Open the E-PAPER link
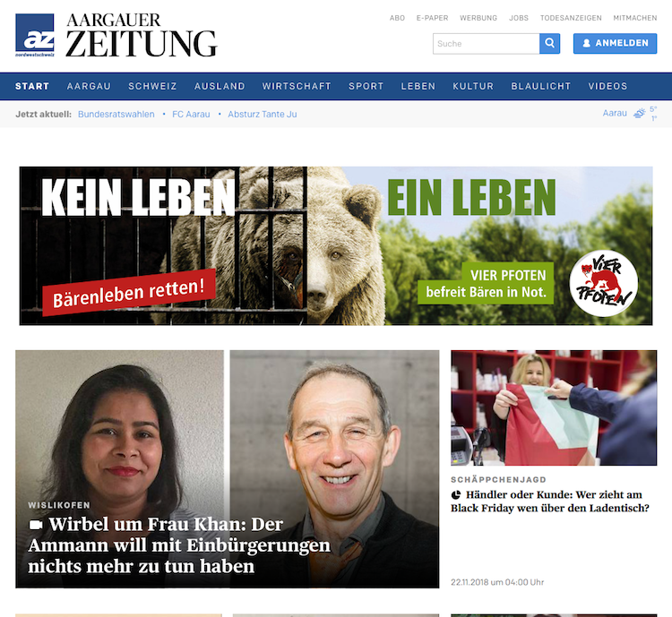The width and height of the screenshot is (672, 617). [432, 18]
